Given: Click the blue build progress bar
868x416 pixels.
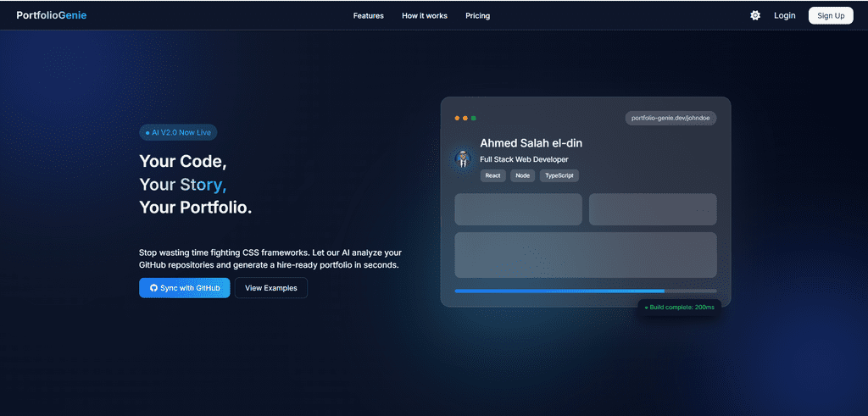Looking at the screenshot, I should [559, 291].
